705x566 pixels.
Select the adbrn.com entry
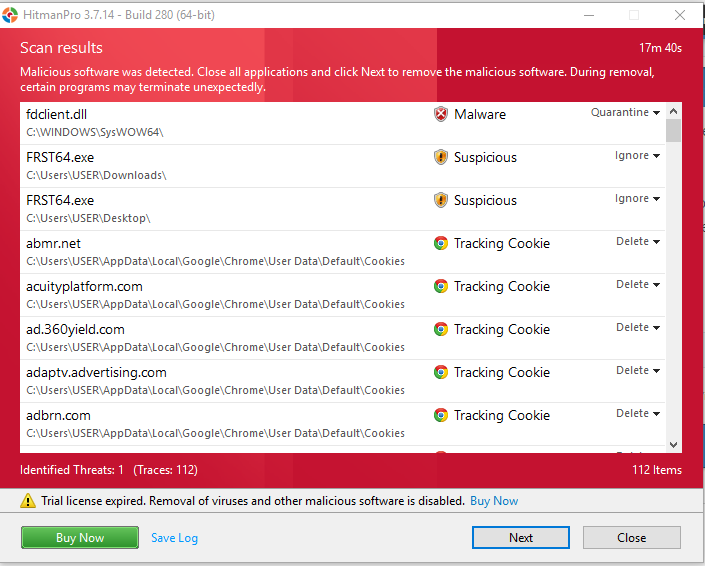pyautogui.click(x=343, y=424)
